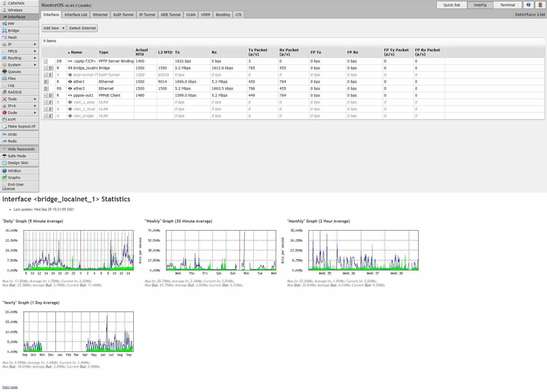Disable ether1 using its D button
The image size is (547, 392).
pyautogui.click(x=46, y=81)
